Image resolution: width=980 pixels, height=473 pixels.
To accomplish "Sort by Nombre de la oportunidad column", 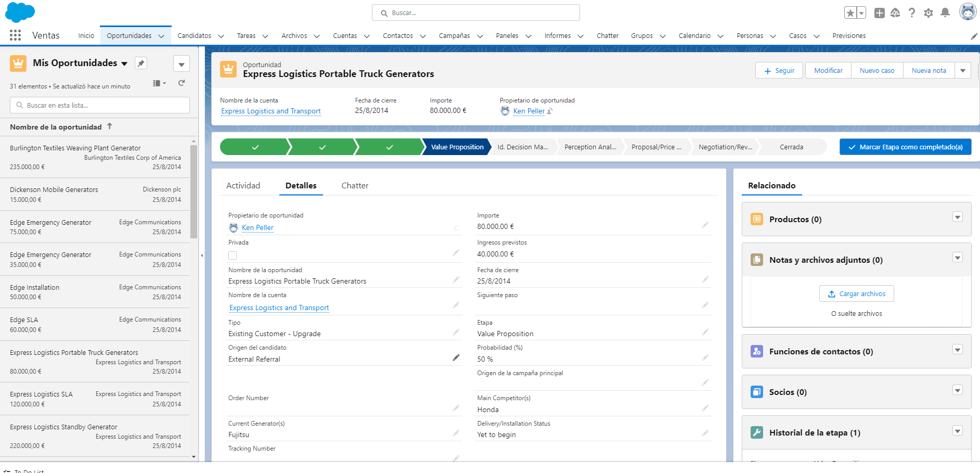I will pyautogui.click(x=56, y=127).
